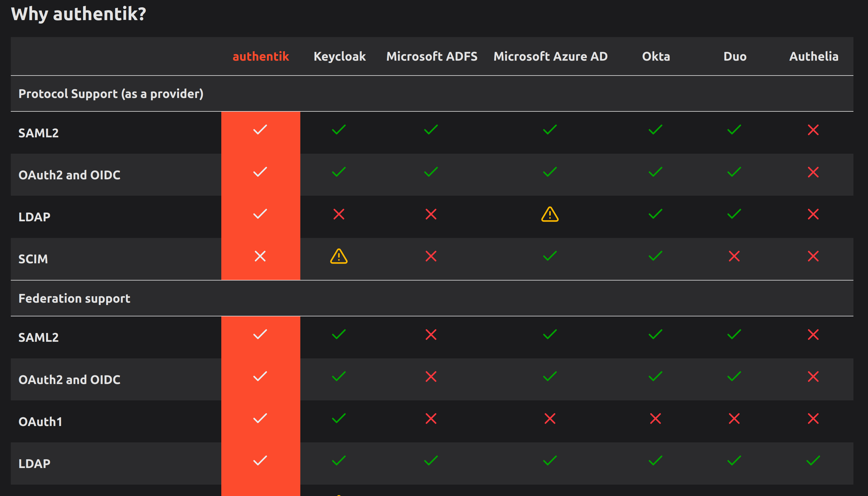Click the red X under authentik SCIM row
The image size is (868, 496).
coord(260,257)
